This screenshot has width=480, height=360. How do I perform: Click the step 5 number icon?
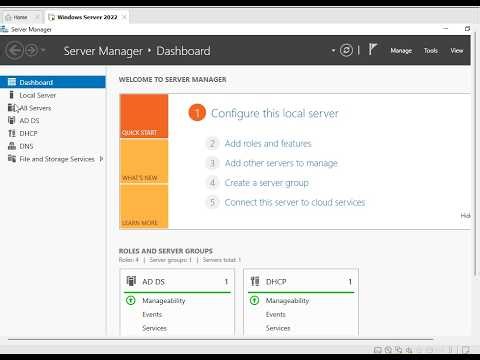tap(212, 202)
